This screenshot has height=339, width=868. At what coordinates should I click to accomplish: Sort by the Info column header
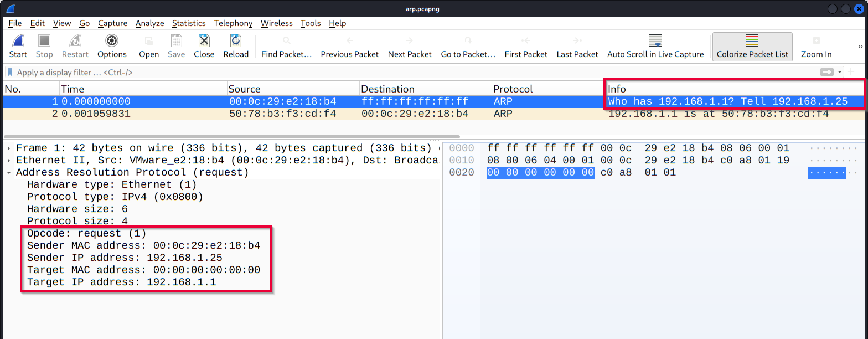click(735, 89)
